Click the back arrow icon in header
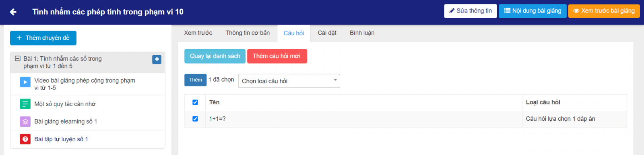Image resolution: width=644 pixels, height=155 pixels. pos(13,12)
